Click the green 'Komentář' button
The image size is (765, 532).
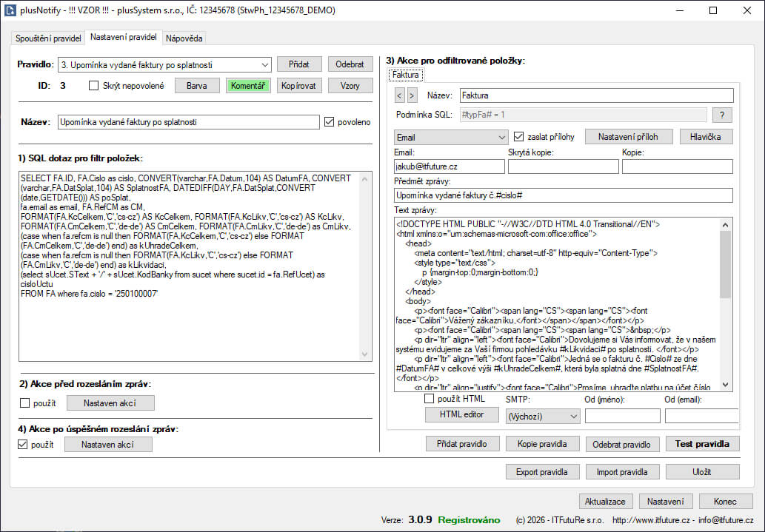click(248, 86)
